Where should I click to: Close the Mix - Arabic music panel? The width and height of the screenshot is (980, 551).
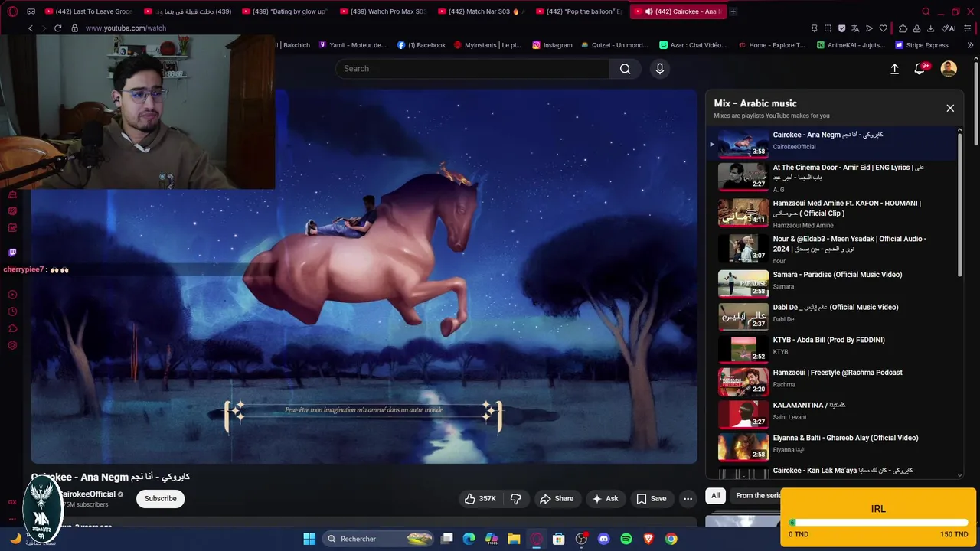(x=950, y=108)
